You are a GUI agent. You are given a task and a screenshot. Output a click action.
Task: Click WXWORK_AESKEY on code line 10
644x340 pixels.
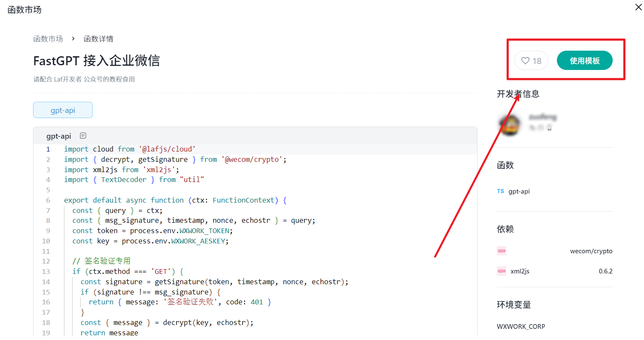pos(199,241)
